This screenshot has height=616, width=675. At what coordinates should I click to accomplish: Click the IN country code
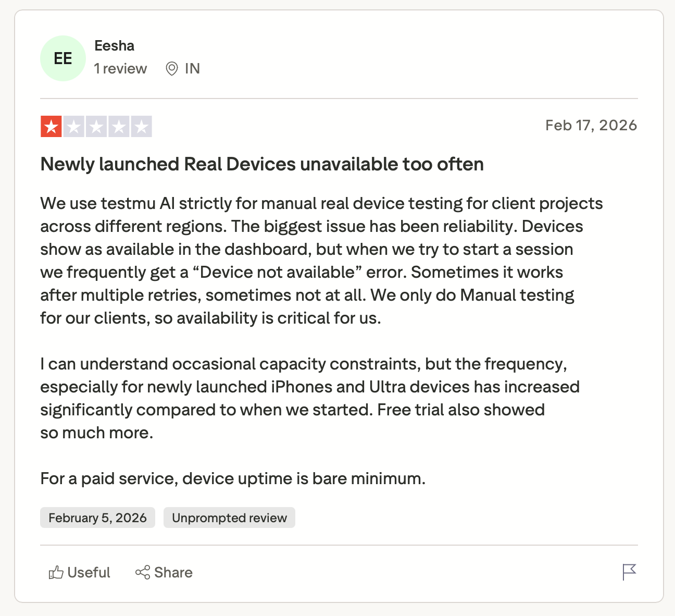pyautogui.click(x=192, y=69)
